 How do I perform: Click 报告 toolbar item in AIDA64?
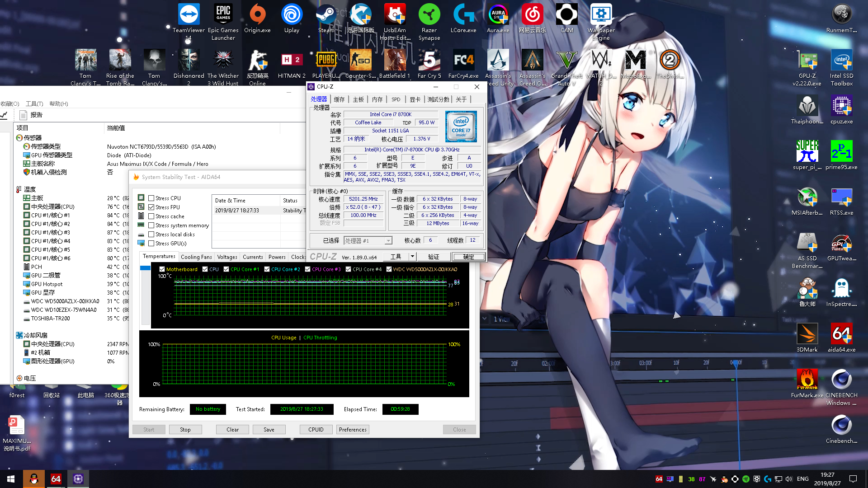point(31,115)
